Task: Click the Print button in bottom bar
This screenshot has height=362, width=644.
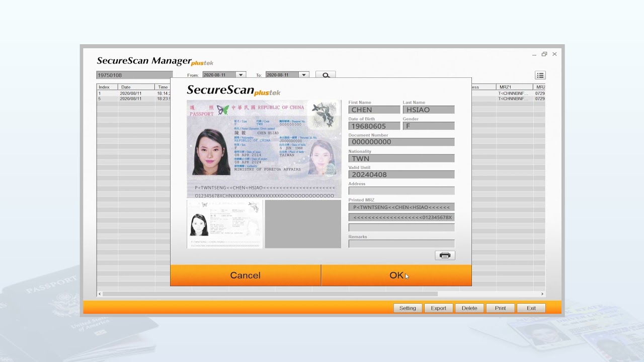Action: tap(500, 308)
